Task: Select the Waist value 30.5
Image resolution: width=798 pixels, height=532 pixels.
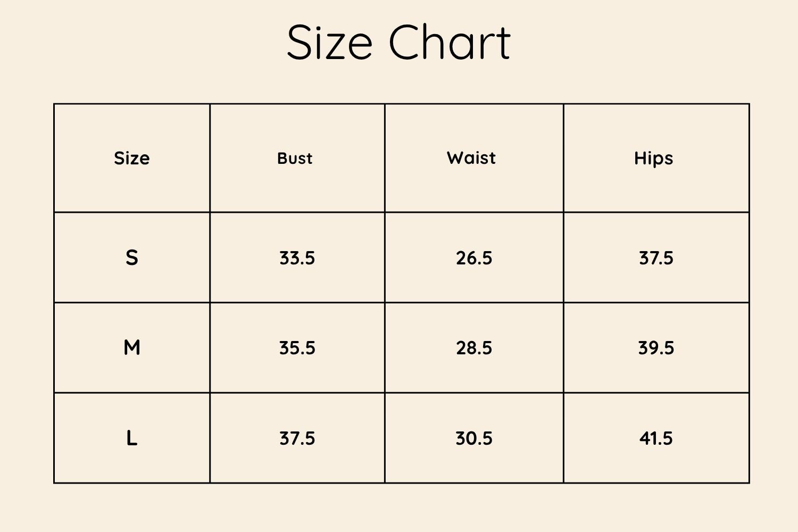Action: (474, 438)
